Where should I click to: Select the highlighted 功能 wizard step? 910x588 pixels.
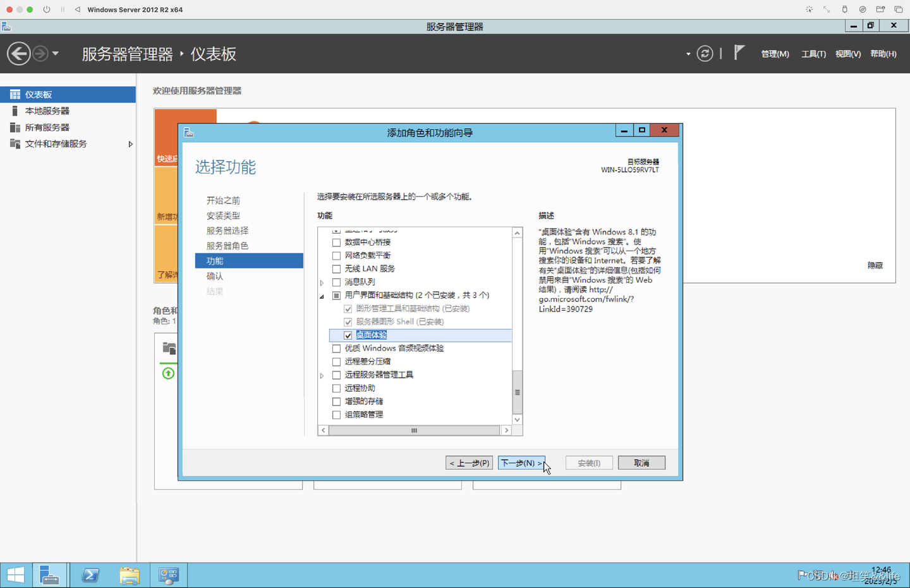[249, 261]
